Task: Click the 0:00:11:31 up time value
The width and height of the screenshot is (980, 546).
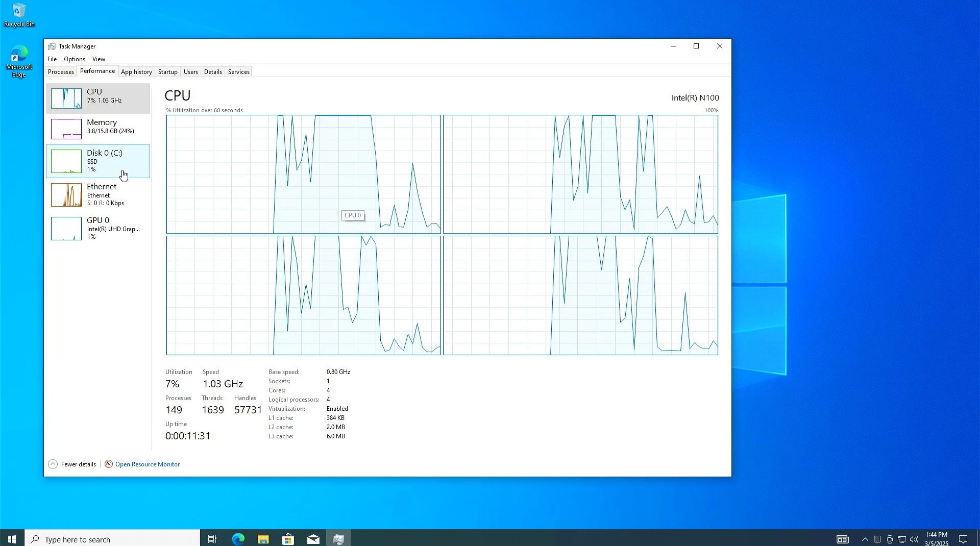Action: coord(188,436)
